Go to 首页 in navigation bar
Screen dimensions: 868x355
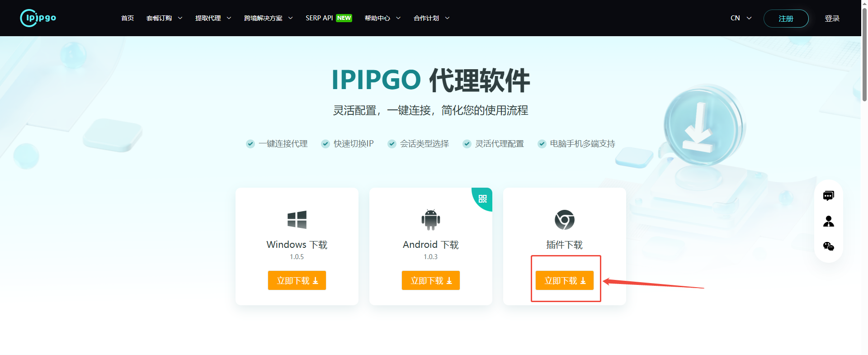127,18
